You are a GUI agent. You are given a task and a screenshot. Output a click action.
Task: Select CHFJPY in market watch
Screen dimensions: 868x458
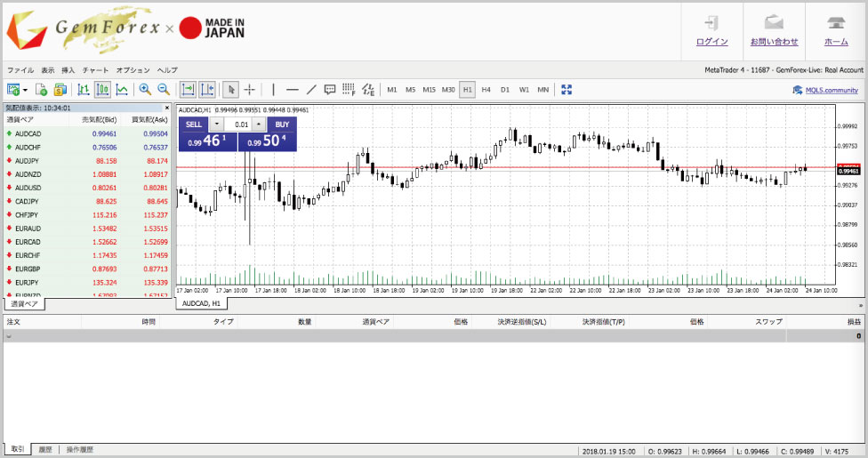[87, 215]
